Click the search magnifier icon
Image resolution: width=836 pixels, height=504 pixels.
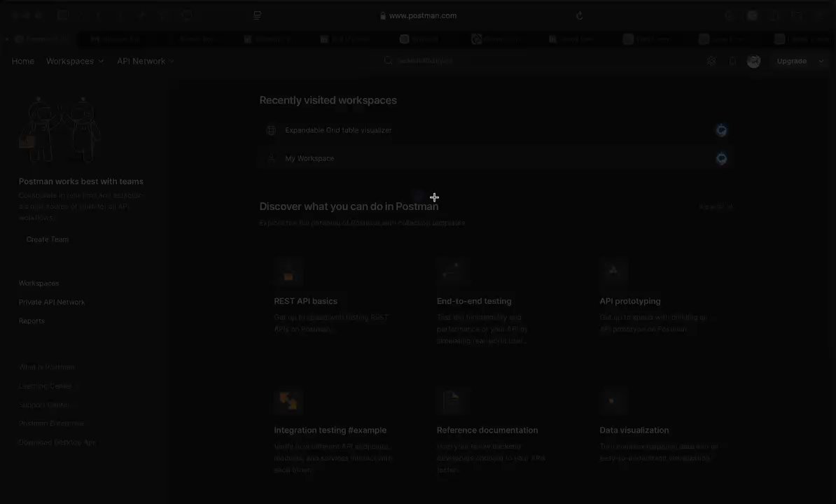(x=388, y=61)
